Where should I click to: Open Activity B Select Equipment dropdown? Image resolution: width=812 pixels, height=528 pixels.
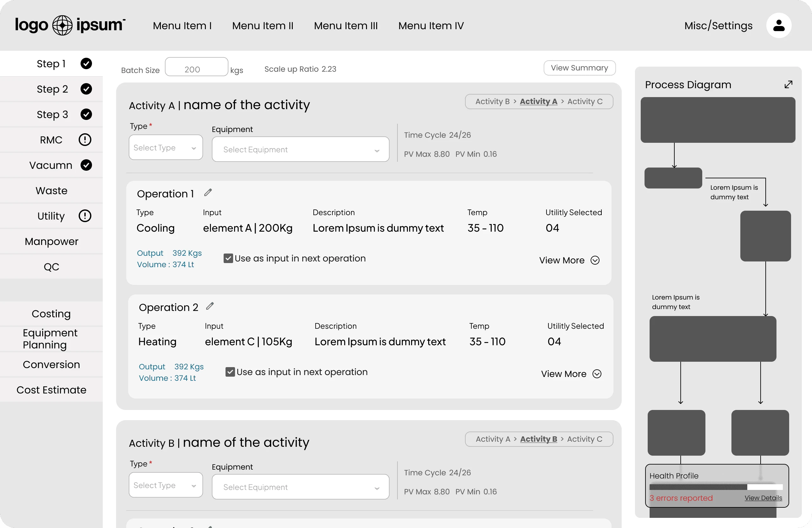coord(300,487)
